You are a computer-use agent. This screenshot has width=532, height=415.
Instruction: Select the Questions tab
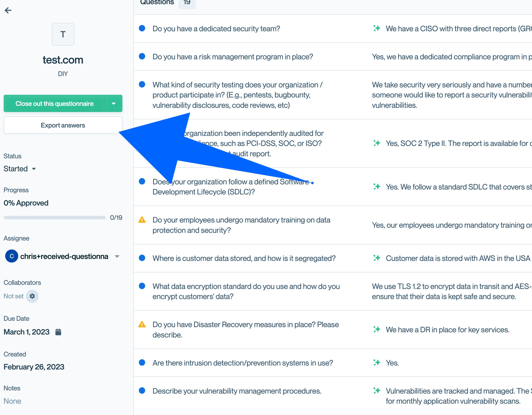click(x=157, y=2)
